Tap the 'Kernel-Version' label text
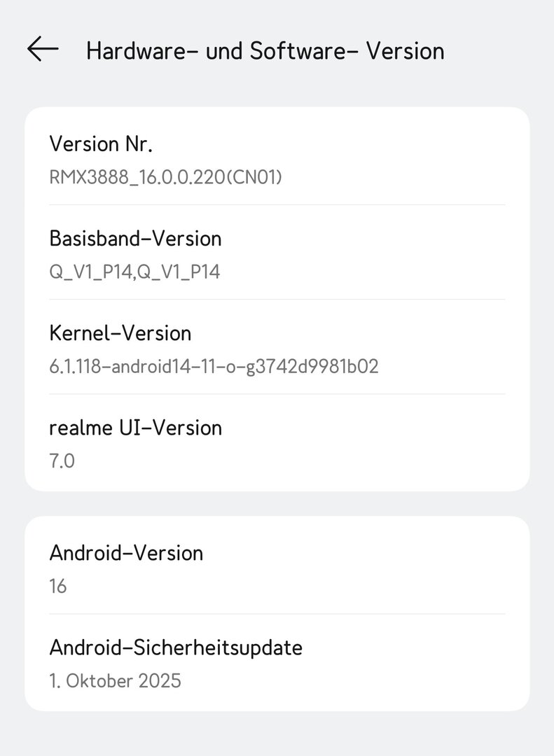The image size is (554, 756). (x=120, y=333)
